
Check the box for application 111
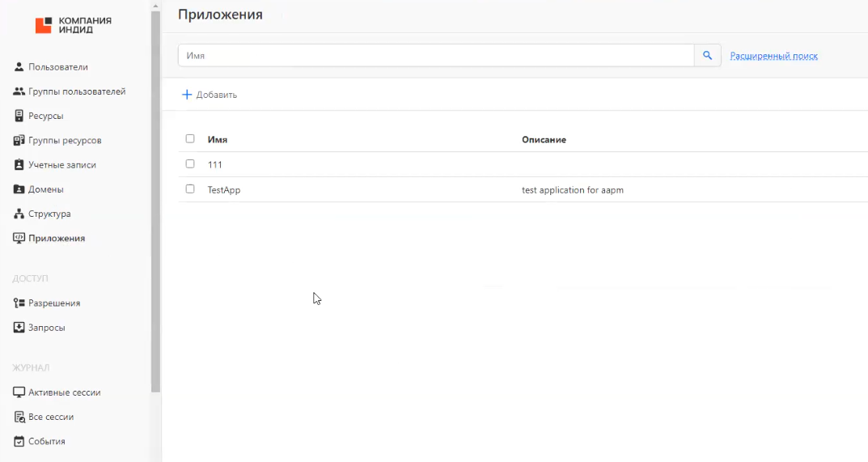[x=190, y=163]
